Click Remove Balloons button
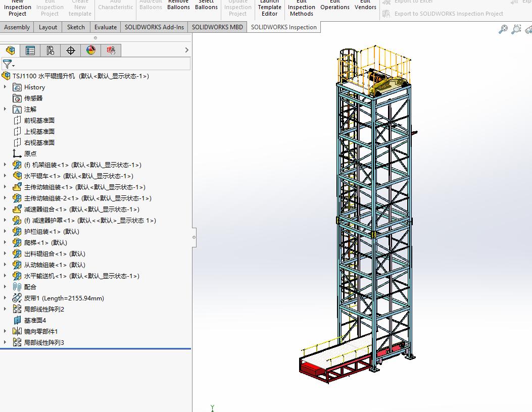This screenshot has width=532, height=412. click(x=178, y=6)
